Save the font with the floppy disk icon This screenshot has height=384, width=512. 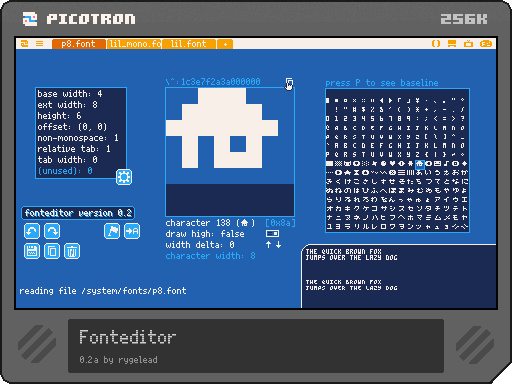click(x=32, y=251)
